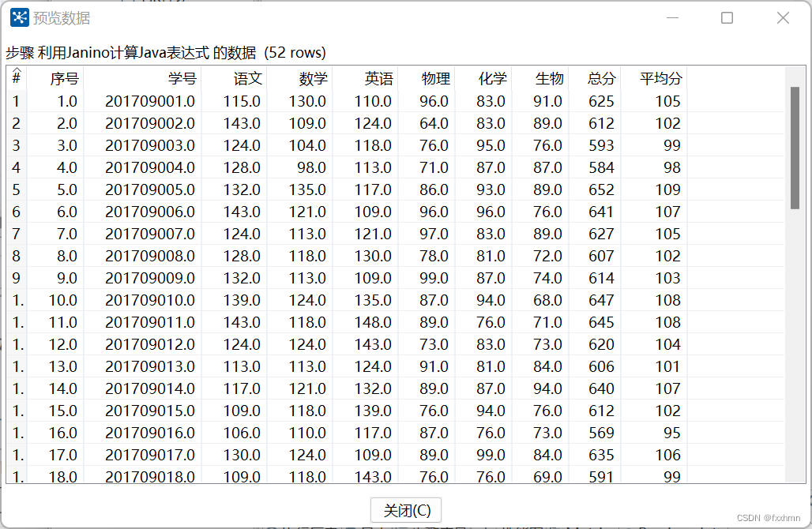Select the 总分 column header
The height and width of the screenshot is (529, 812).
click(600, 78)
